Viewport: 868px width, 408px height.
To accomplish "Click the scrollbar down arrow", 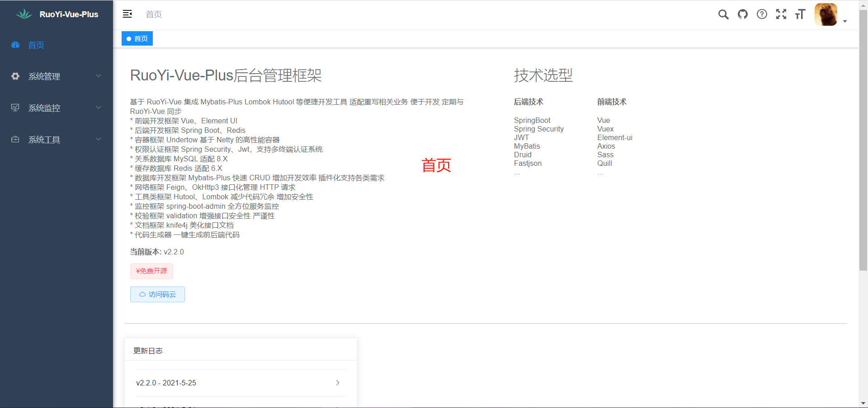I will click(863, 403).
